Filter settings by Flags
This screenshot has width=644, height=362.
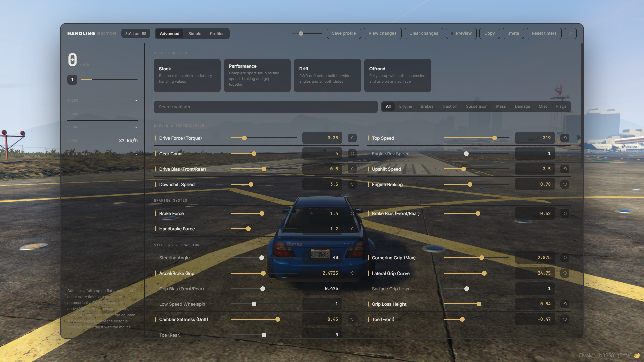tap(561, 106)
